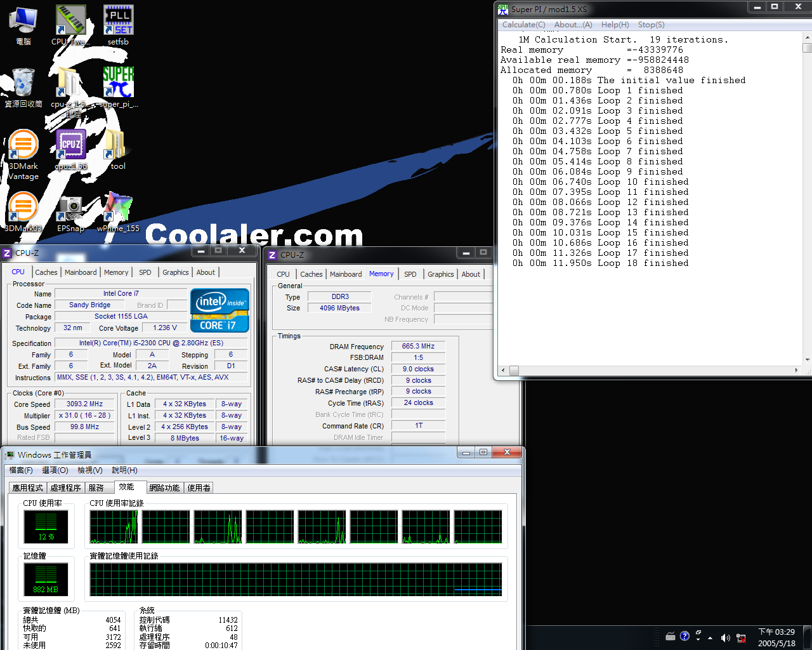Open the keyboard input tray icon
Image resolution: width=812 pixels, height=650 pixels.
coord(671,637)
